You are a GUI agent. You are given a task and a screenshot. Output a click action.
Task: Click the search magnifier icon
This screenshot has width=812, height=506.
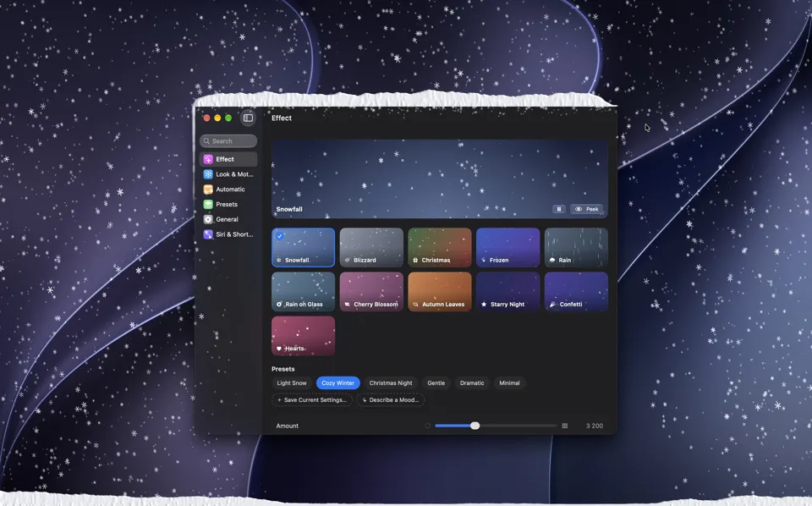pyautogui.click(x=206, y=140)
